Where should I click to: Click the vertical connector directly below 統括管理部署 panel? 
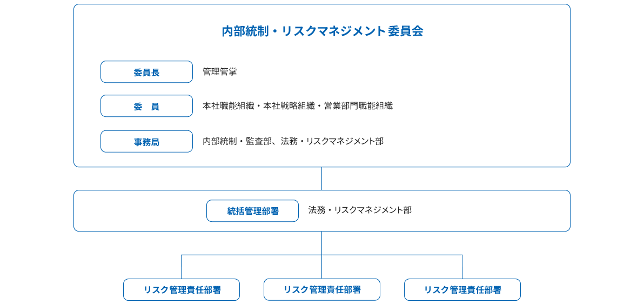pyautogui.click(x=322, y=243)
